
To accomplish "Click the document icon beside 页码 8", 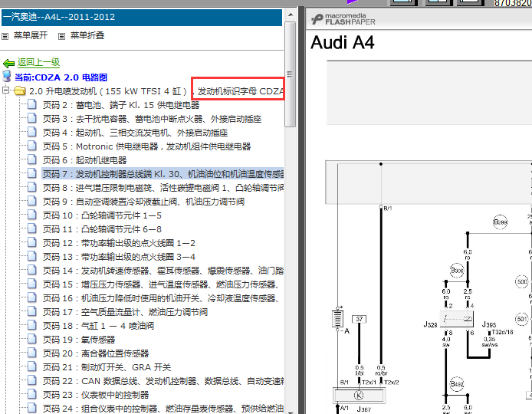I will click(x=32, y=186).
